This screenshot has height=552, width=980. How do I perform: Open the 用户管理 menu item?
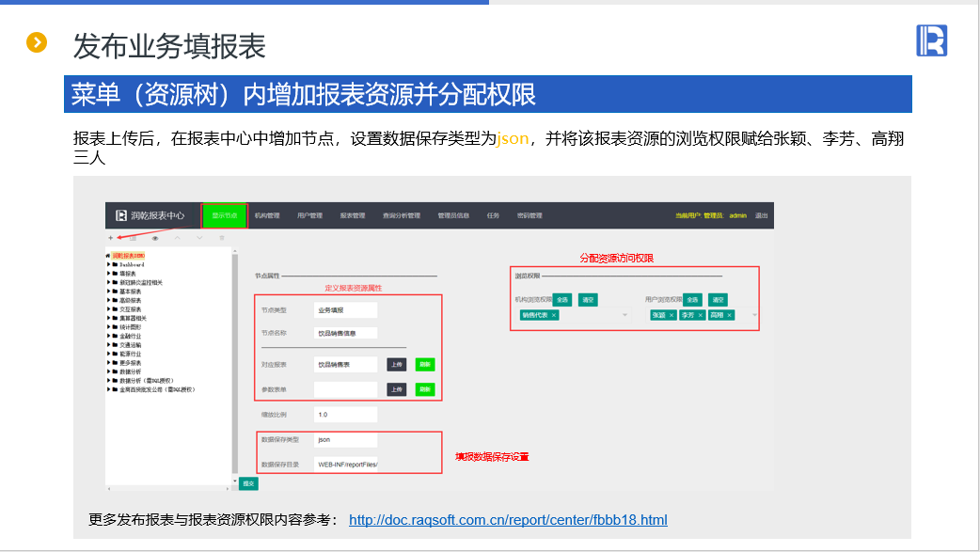(x=310, y=215)
